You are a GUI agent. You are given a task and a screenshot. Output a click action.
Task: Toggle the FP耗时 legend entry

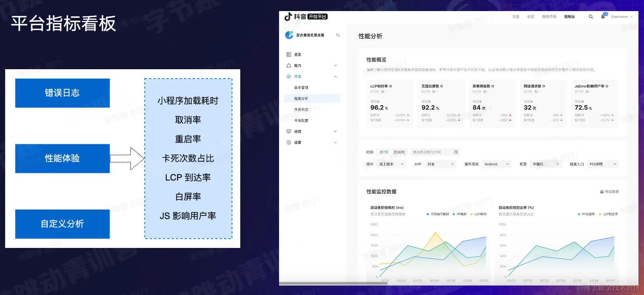(460, 214)
